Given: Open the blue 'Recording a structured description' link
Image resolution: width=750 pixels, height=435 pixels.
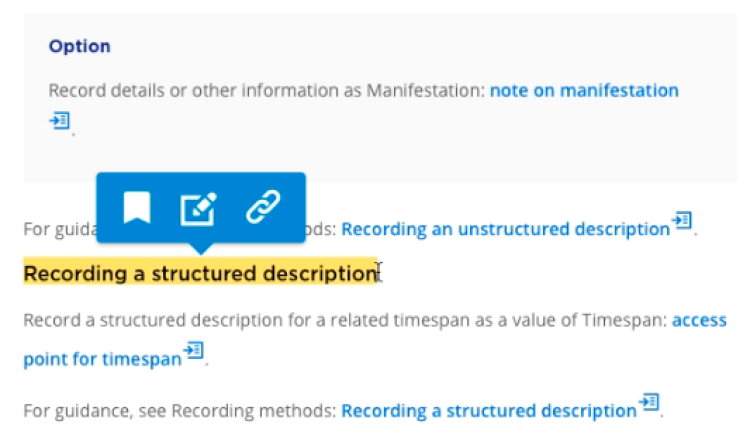Looking at the screenshot, I should 488,410.
